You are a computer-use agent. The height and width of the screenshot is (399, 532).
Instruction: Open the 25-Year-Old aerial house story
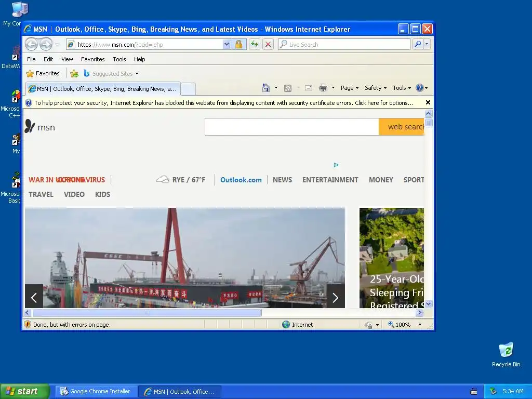[x=392, y=258]
